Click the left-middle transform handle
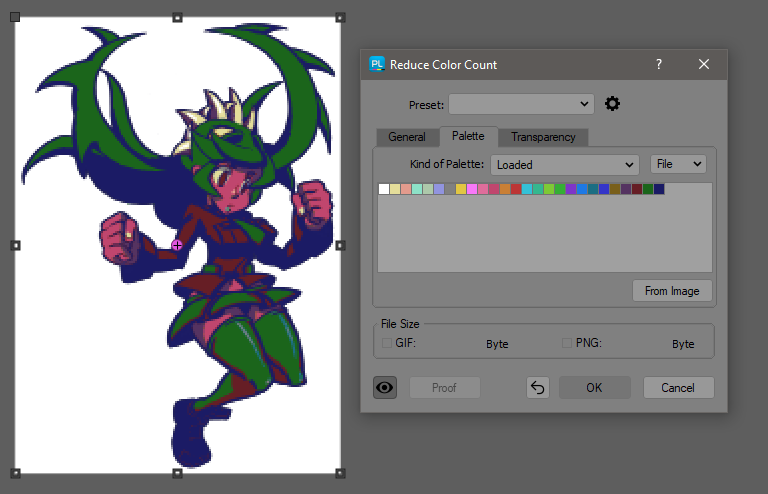768x494 pixels. click(x=15, y=245)
